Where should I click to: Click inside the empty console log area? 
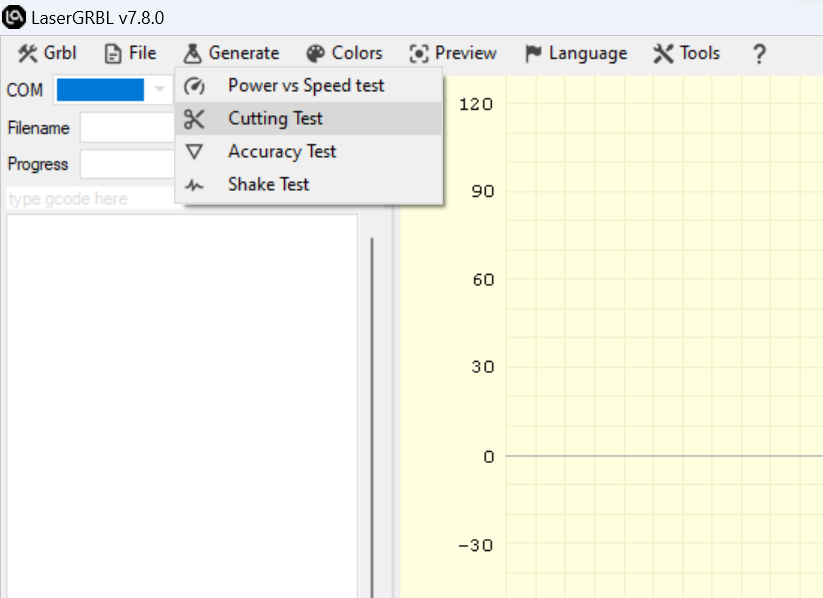point(182,400)
